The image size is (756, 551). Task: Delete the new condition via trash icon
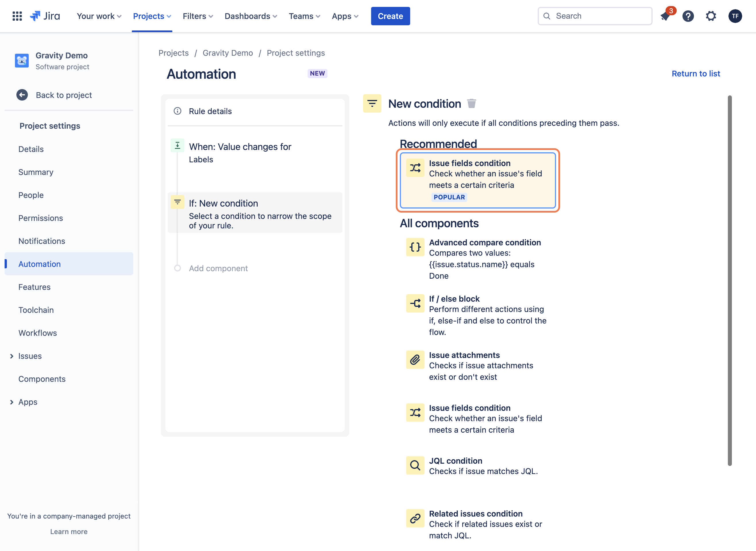click(471, 104)
